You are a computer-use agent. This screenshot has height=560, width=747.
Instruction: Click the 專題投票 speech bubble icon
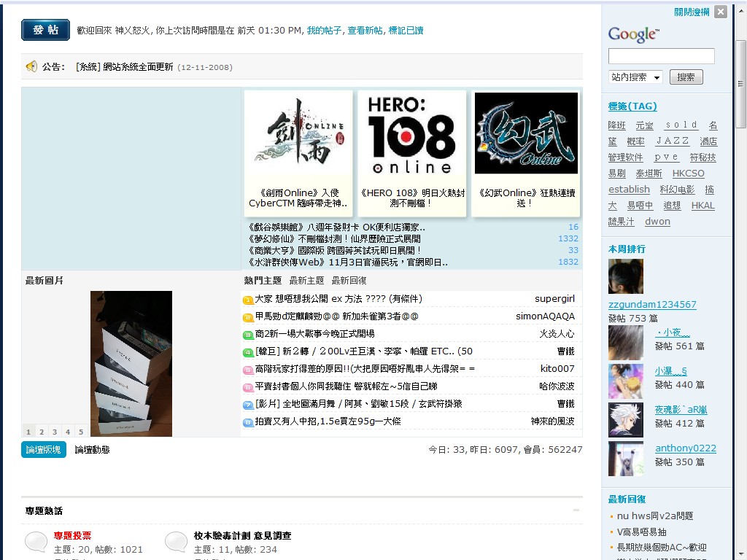point(36,542)
